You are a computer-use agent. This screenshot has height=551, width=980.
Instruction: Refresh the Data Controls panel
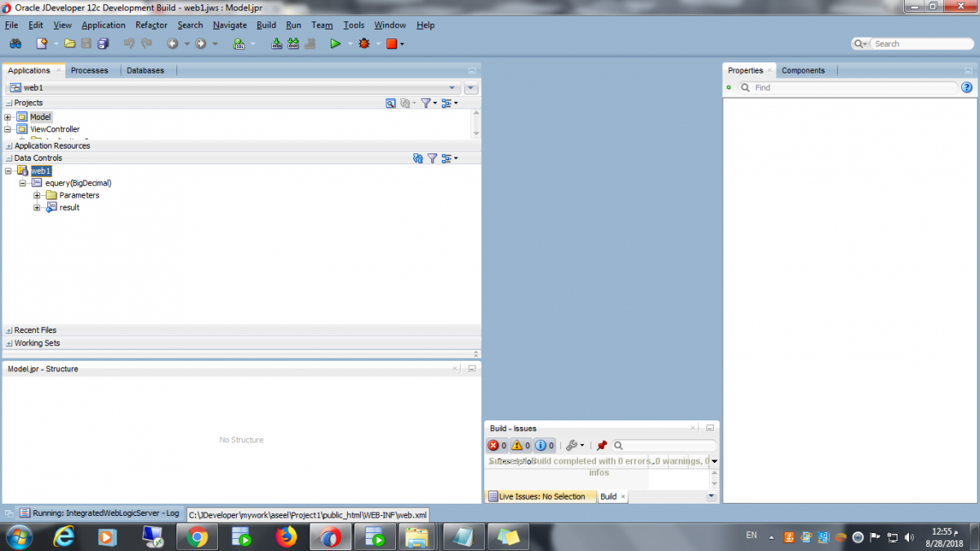coord(418,158)
